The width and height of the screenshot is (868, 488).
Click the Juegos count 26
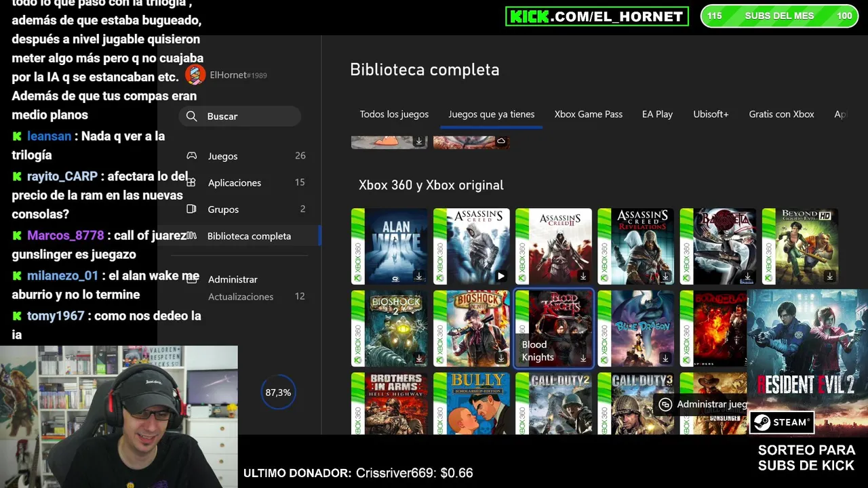point(300,156)
